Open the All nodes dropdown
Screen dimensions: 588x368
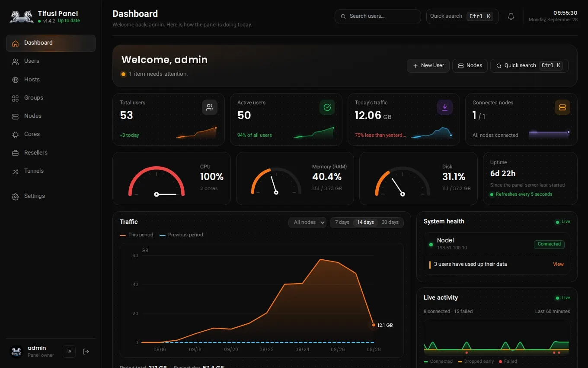pyautogui.click(x=307, y=223)
